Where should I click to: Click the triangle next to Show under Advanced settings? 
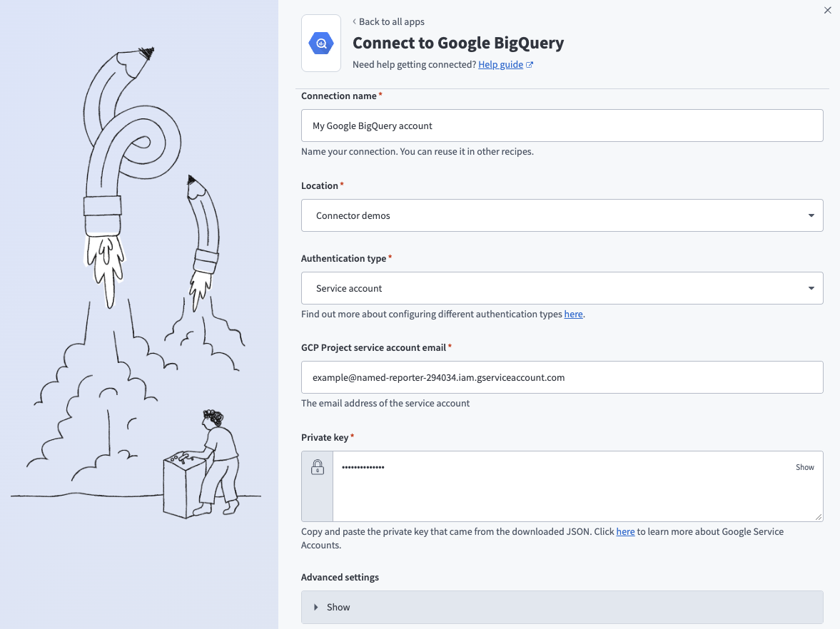(316, 607)
